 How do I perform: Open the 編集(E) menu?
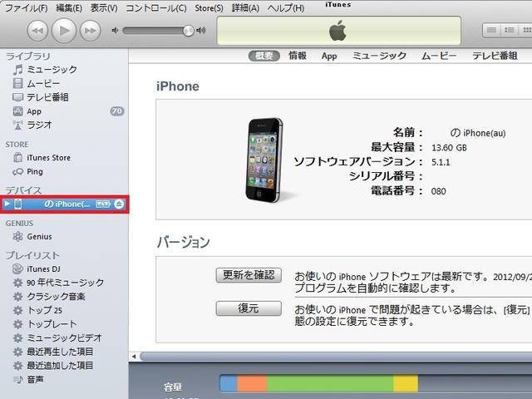coord(69,7)
